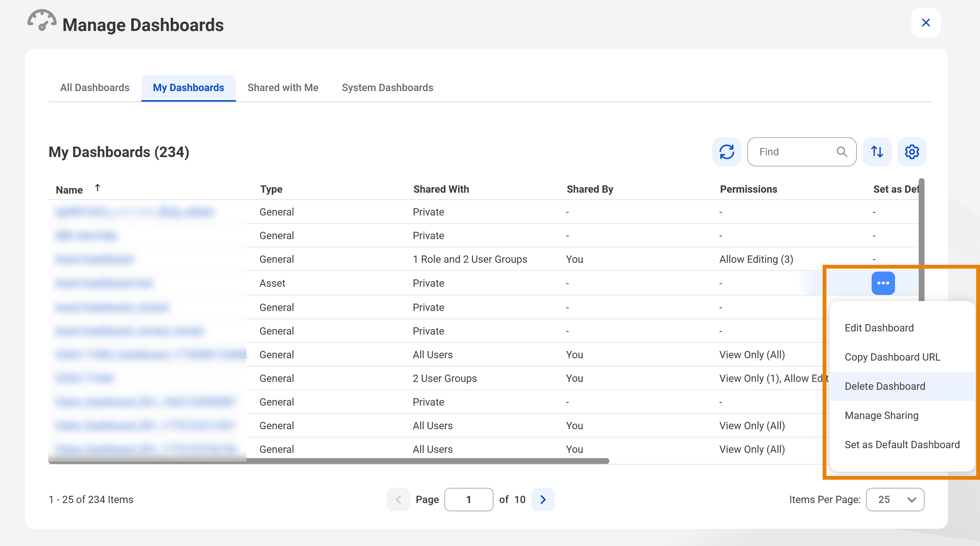The height and width of the screenshot is (546, 980).
Task: Open the table settings gear icon
Action: 912,152
